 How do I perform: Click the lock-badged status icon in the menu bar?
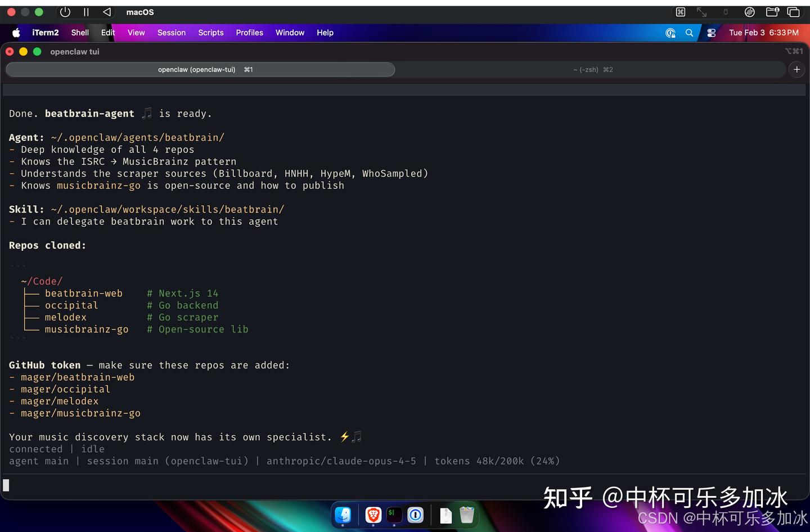pos(670,33)
